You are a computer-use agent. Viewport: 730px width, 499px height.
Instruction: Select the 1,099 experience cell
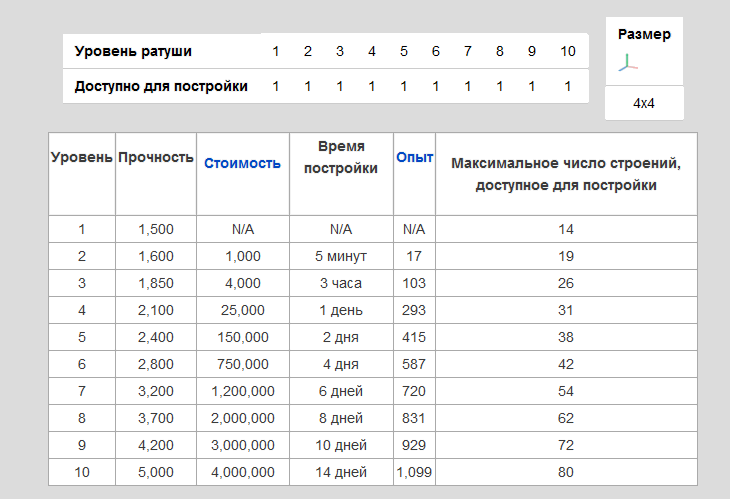pyautogui.click(x=414, y=472)
